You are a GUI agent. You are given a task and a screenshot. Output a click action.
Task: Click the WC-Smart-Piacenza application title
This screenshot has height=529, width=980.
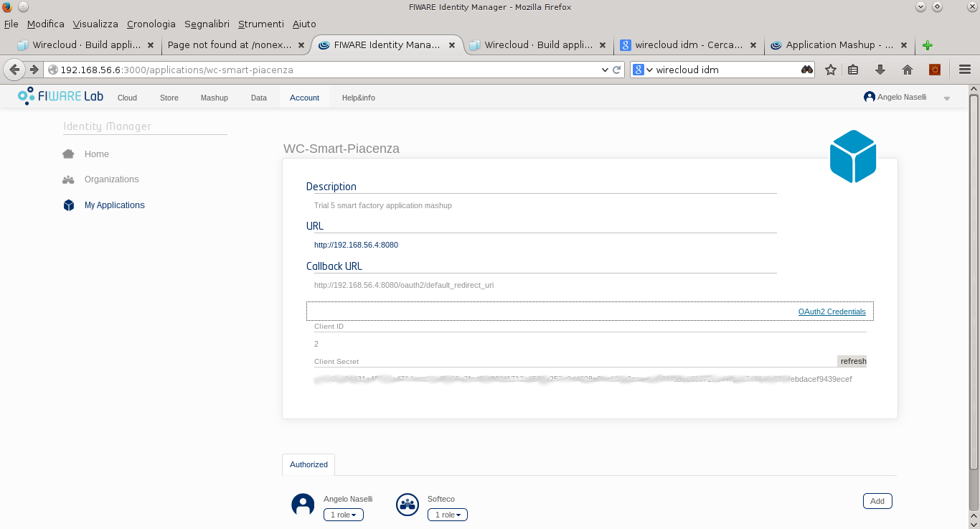(x=341, y=149)
